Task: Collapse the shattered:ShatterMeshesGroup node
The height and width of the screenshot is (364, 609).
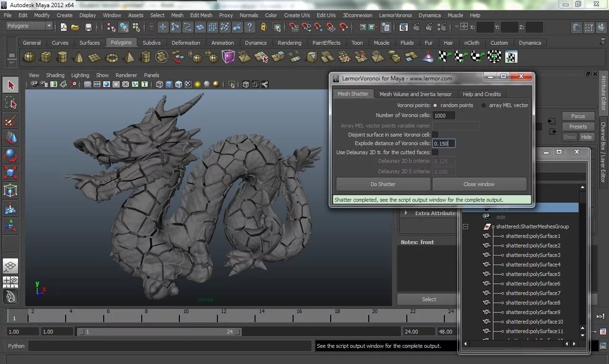Action: pyautogui.click(x=465, y=226)
